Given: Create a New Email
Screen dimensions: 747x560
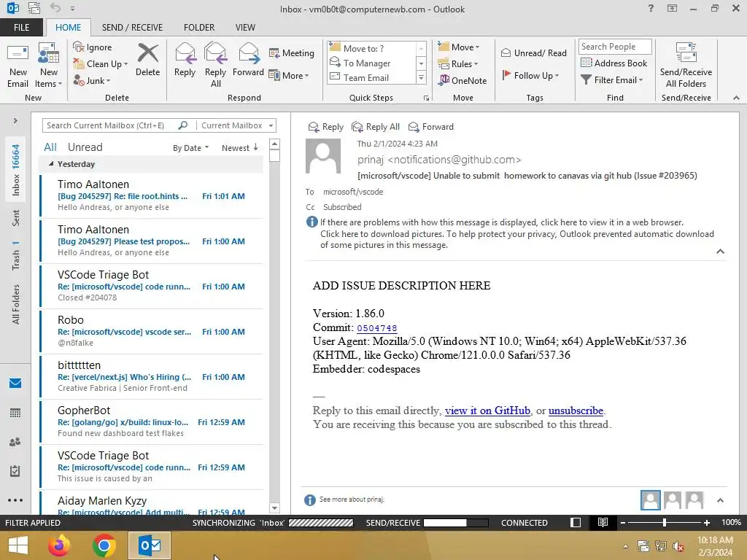Looking at the screenshot, I should pos(18,66).
